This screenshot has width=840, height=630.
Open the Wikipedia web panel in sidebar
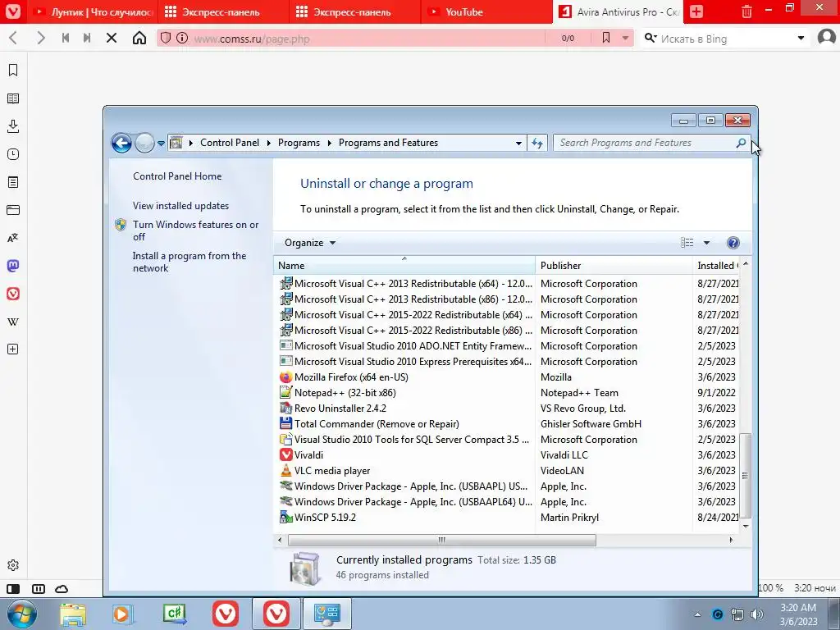tap(13, 322)
